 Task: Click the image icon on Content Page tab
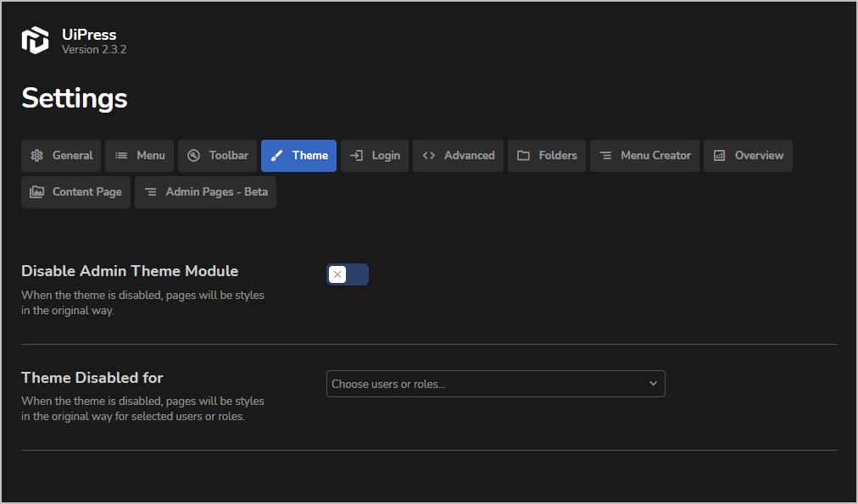coord(36,192)
